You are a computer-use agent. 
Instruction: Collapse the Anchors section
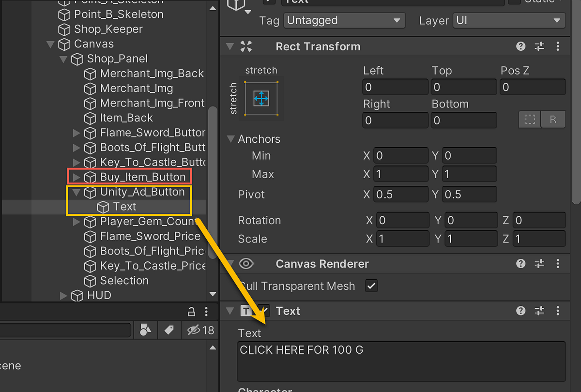point(230,139)
